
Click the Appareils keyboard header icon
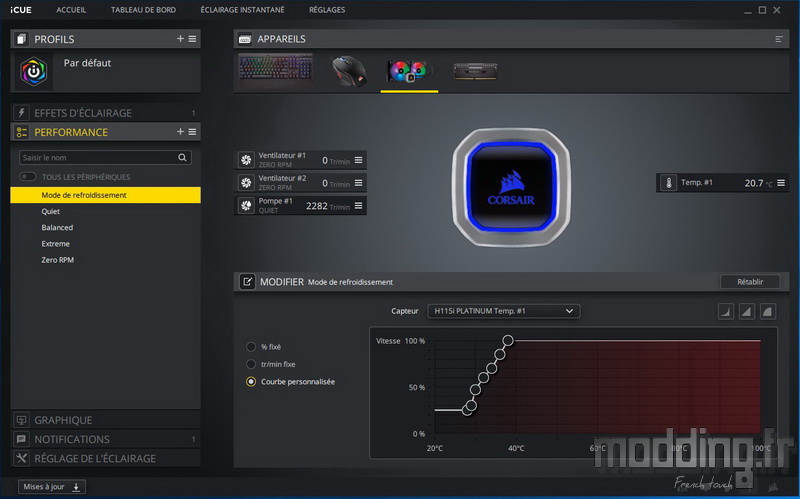pyautogui.click(x=245, y=39)
